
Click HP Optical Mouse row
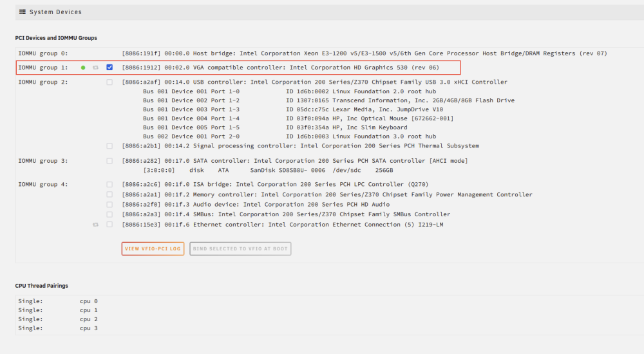(x=298, y=118)
